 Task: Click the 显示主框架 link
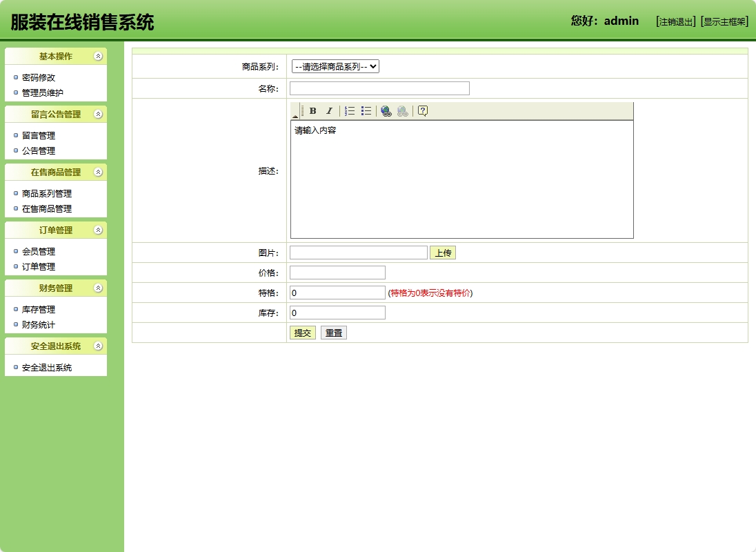pos(724,21)
